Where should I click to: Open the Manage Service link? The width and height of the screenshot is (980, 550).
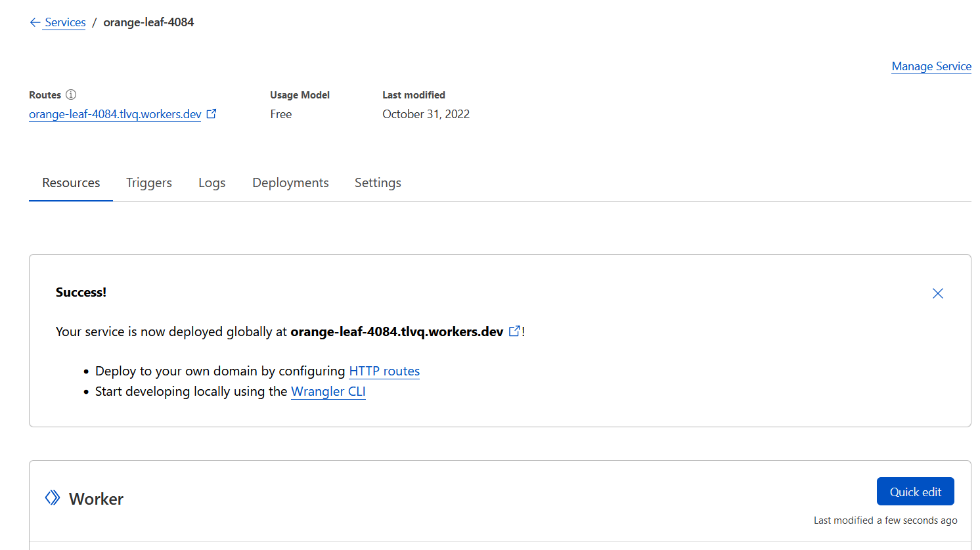coord(931,66)
